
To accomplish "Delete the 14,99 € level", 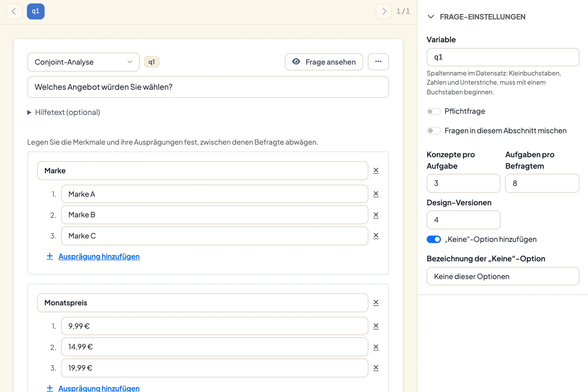I will click(x=376, y=347).
